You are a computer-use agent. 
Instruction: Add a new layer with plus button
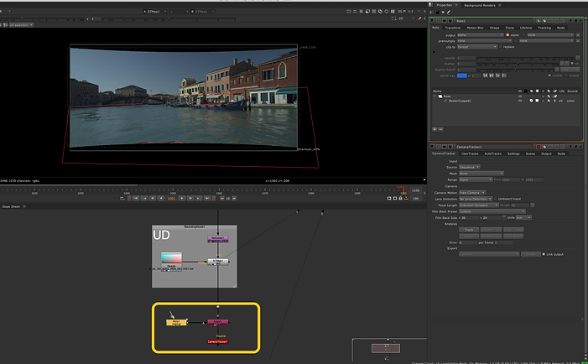point(434,129)
